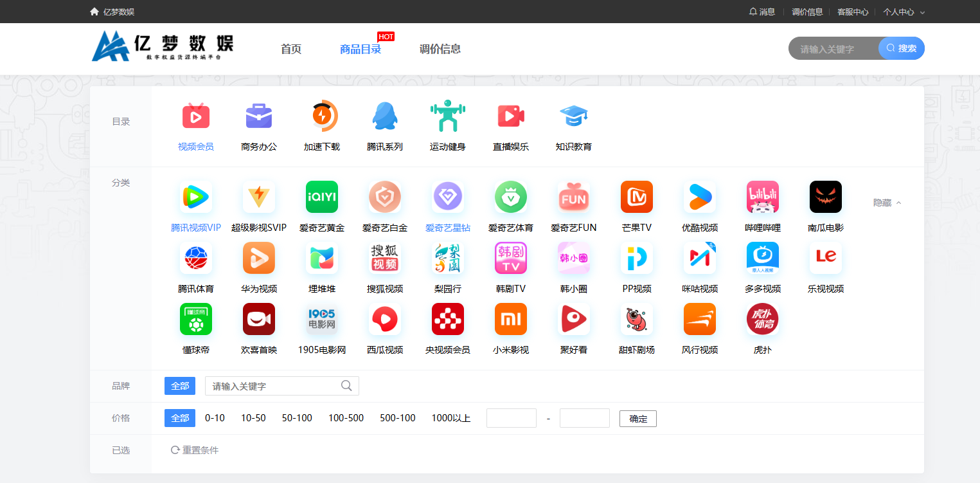This screenshot has height=483, width=980.
Task: Click the brand search magnifier icon
Action: point(346,385)
